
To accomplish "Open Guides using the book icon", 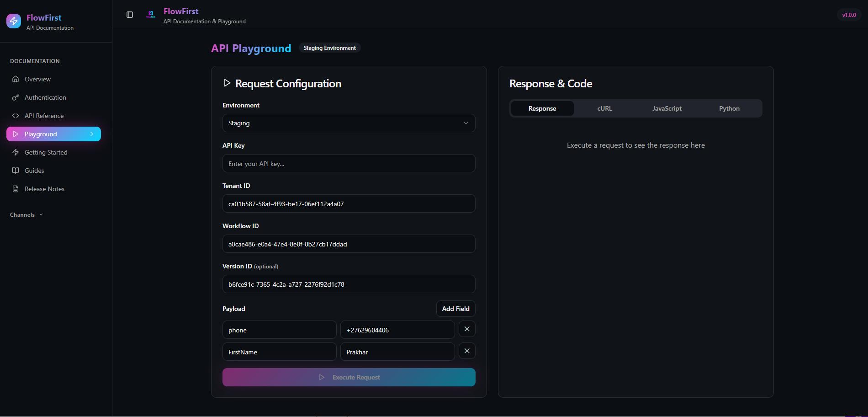I will point(16,170).
